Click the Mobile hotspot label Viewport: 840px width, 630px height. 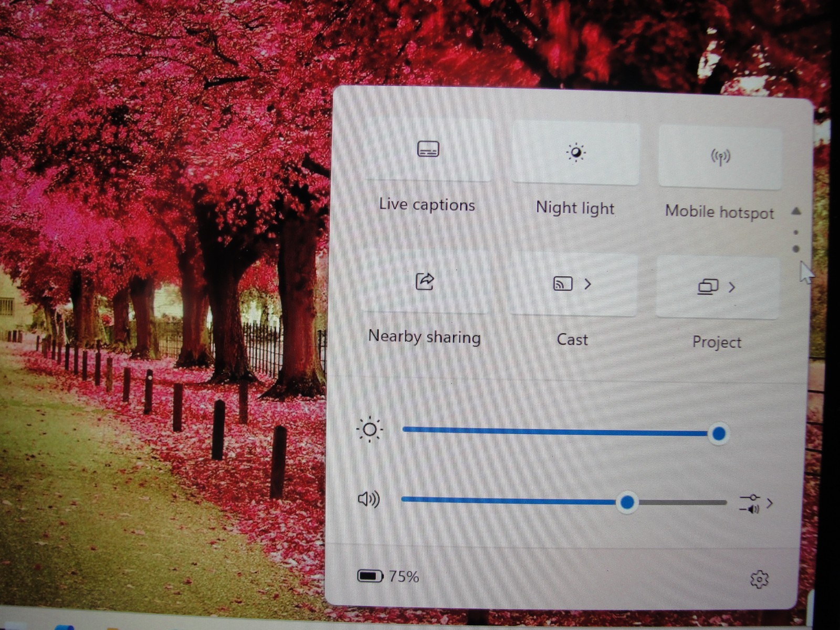[x=719, y=212]
